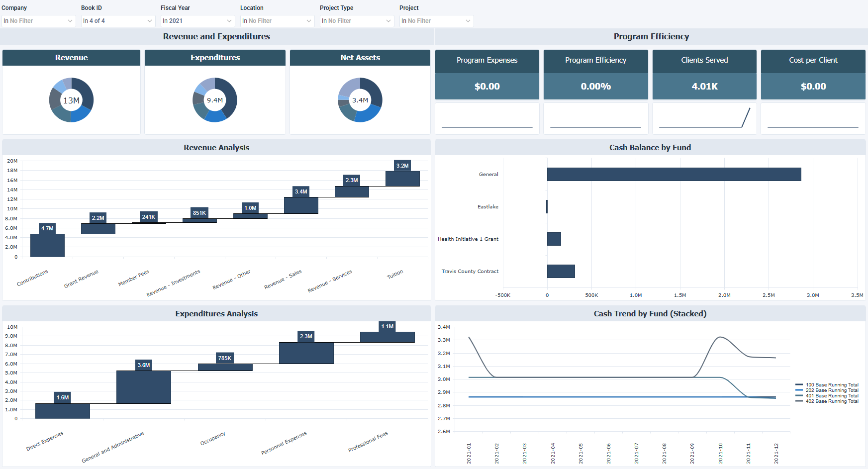868x469 pixels.
Task: Click the Travis County Contract axis label
Action: 470,272
